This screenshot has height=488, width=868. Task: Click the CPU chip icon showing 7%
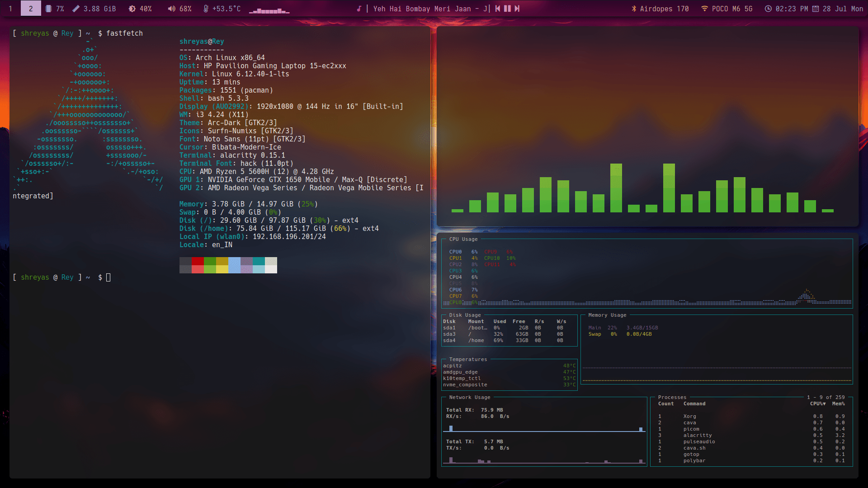coord(47,8)
